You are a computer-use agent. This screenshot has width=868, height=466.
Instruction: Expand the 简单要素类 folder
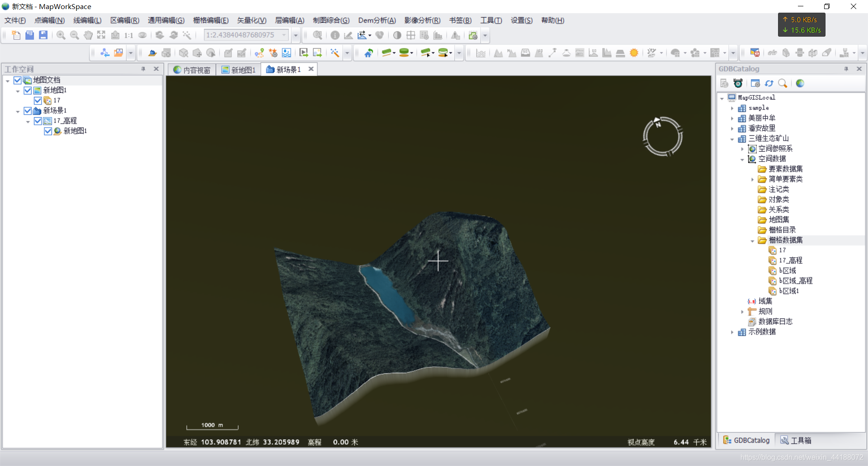[x=752, y=180]
